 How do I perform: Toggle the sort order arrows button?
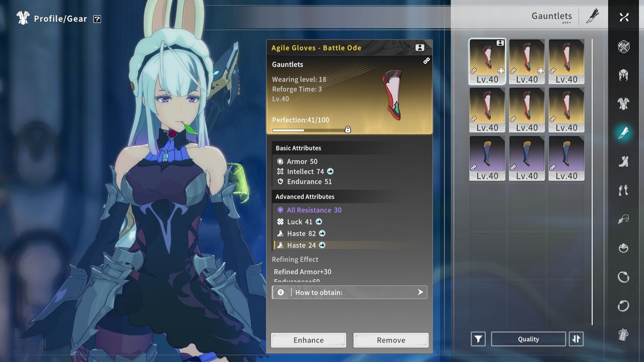pyautogui.click(x=576, y=339)
